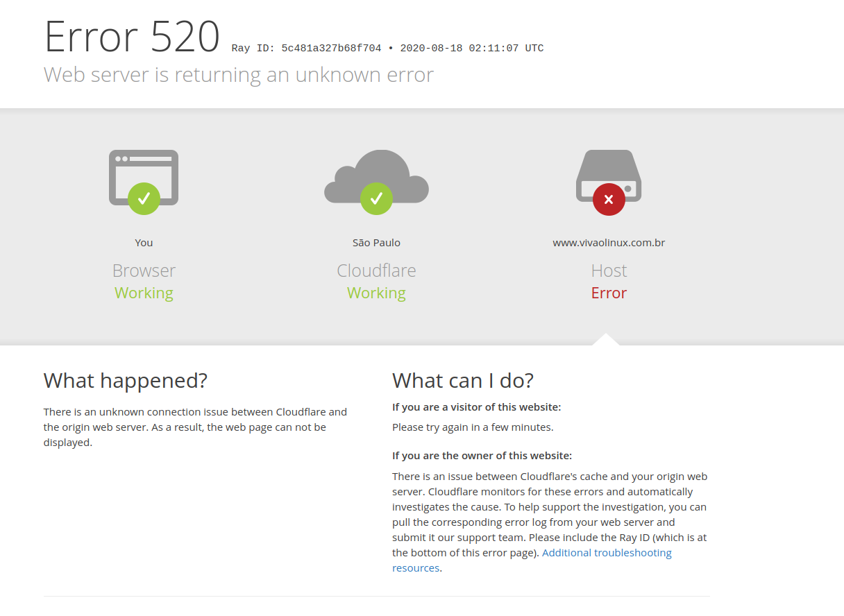Click 'If you are the owner' heading
The width and height of the screenshot is (844, 616).
pyautogui.click(x=482, y=456)
